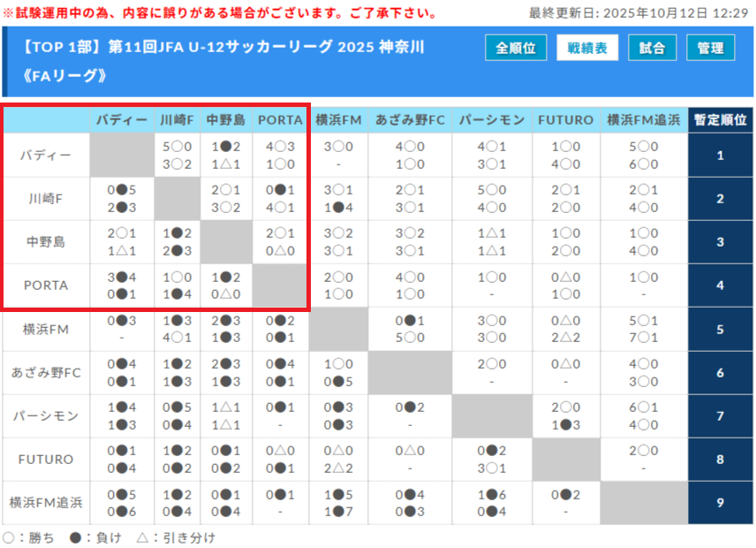Click the 中野島 row label
756x548 pixels.
(46, 242)
